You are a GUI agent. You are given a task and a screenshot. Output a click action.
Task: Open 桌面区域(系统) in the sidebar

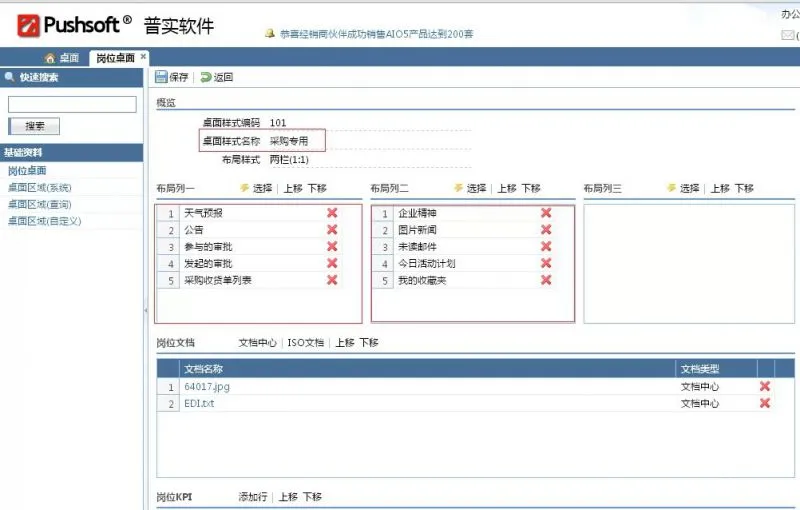click(x=40, y=188)
